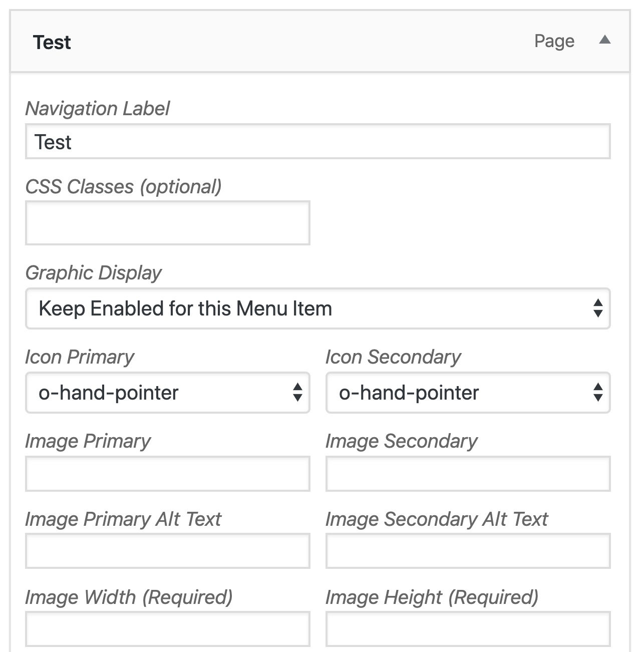Click the Icon Primary stepper arrows icon
Viewport: 644px width, 652px height.
(297, 392)
